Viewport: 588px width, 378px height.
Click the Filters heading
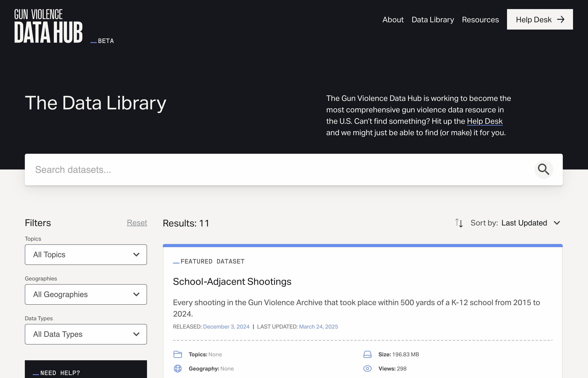pos(38,223)
